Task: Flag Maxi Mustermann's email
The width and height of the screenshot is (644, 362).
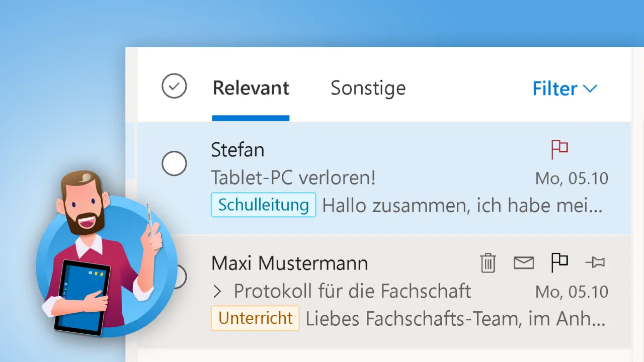Action: 559,262
